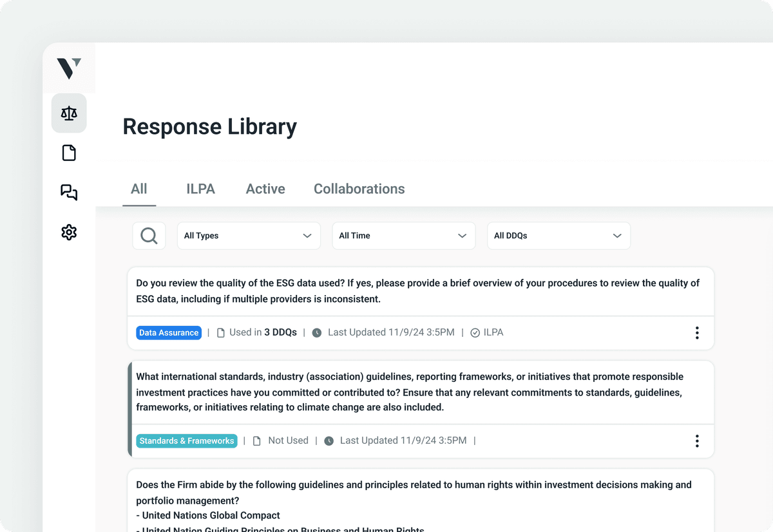Screen dimensions: 773x532
Task: Click the clock icon next to Last Updated
Action: coord(316,332)
